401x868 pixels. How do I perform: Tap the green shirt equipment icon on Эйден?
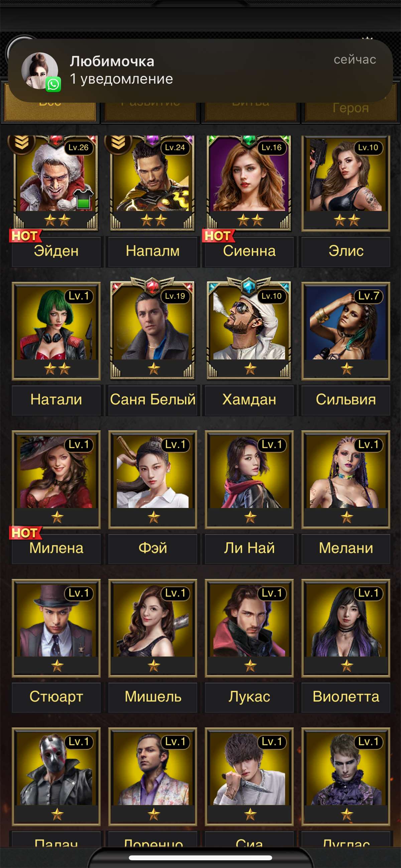(x=83, y=199)
